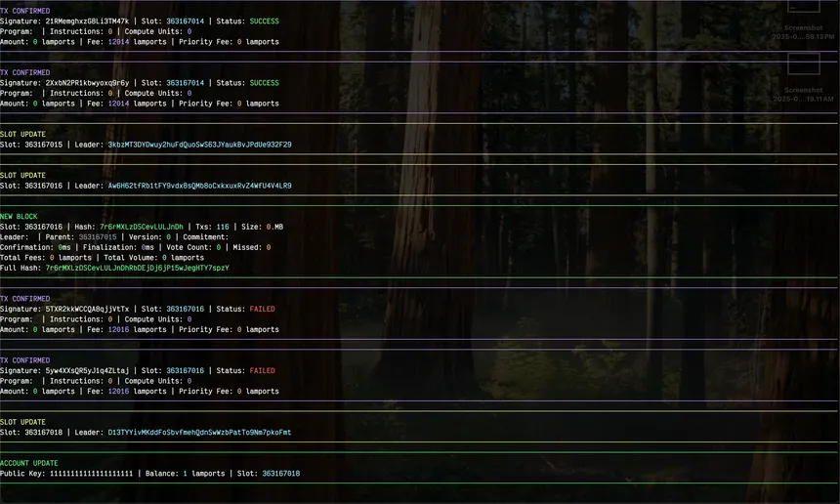The image size is (840, 504).
Task: Click parent slot 363167015 in block details
Action: click(x=98, y=236)
